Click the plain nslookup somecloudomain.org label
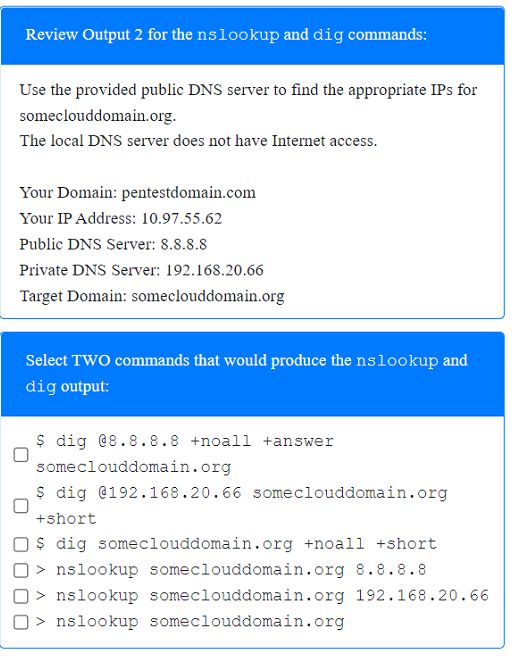This screenshot has height=670, width=521. coord(190,622)
